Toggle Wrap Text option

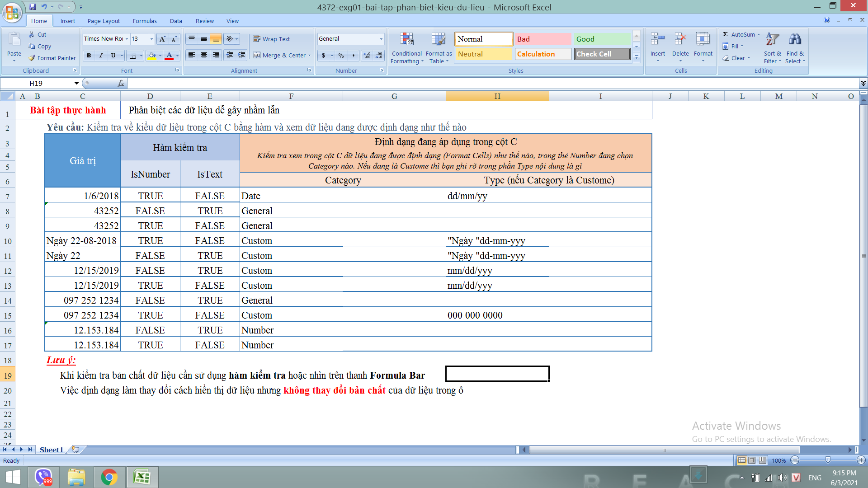(x=271, y=39)
